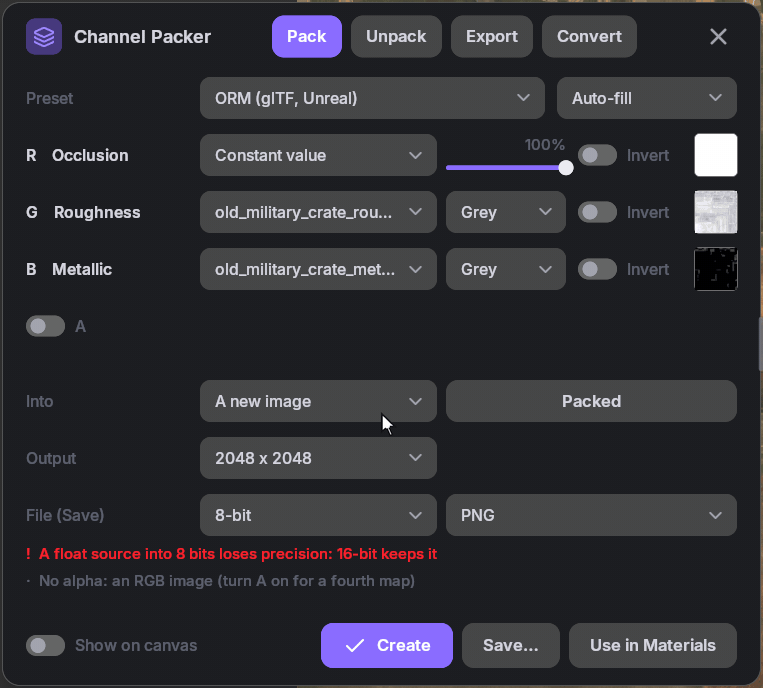763x688 pixels.
Task: Click the Packed name field
Action: [x=591, y=401]
